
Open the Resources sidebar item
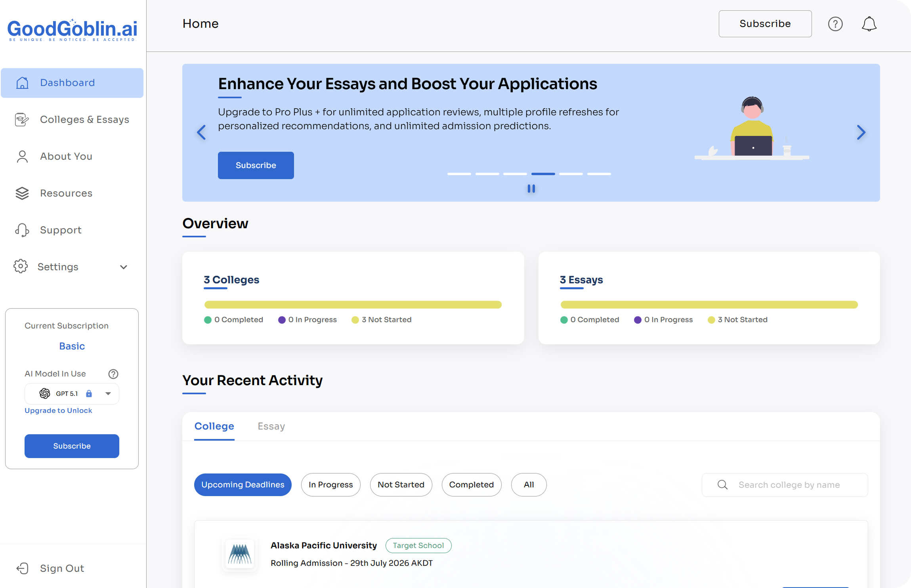tap(66, 193)
